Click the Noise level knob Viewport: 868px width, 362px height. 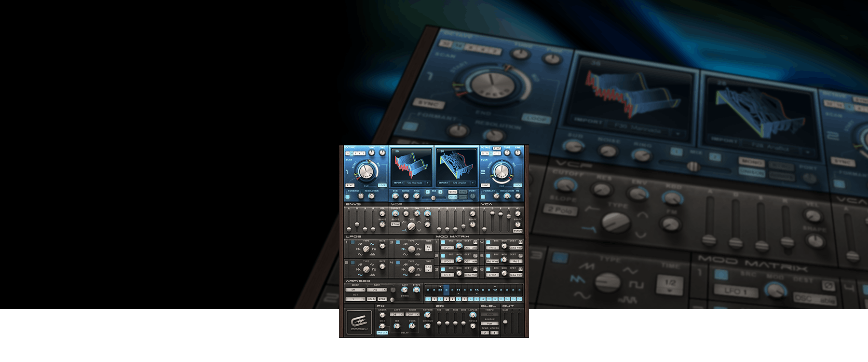[x=406, y=196]
